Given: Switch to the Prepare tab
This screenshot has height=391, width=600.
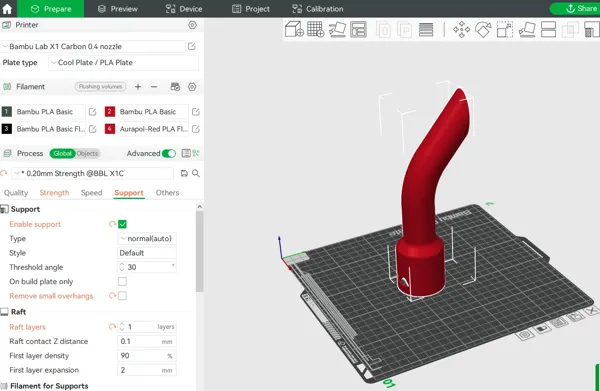Looking at the screenshot, I should tap(51, 9).
